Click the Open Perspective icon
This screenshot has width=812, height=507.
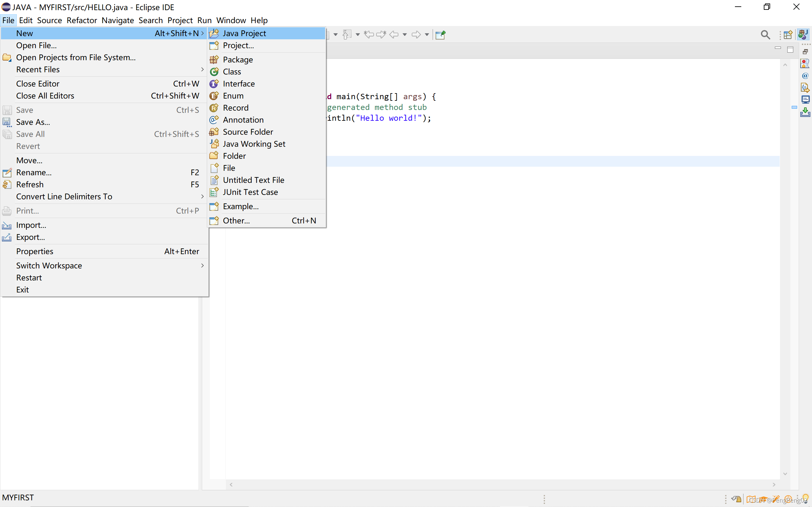click(788, 35)
